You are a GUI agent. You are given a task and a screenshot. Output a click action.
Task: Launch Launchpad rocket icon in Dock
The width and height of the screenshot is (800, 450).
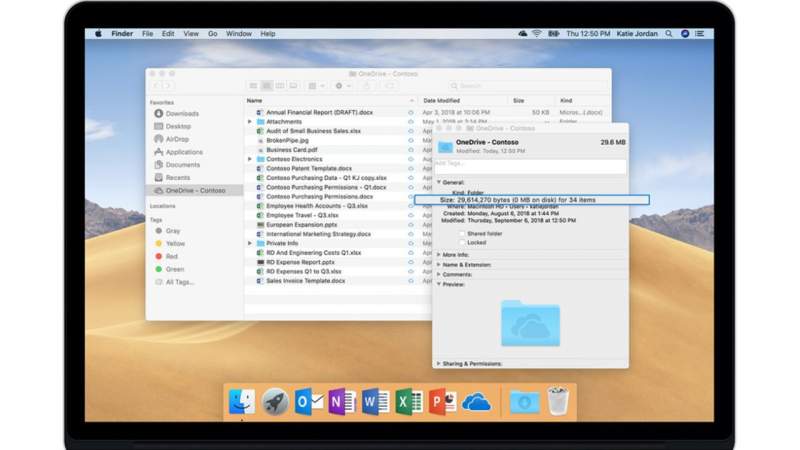pyautogui.click(x=276, y=402)
